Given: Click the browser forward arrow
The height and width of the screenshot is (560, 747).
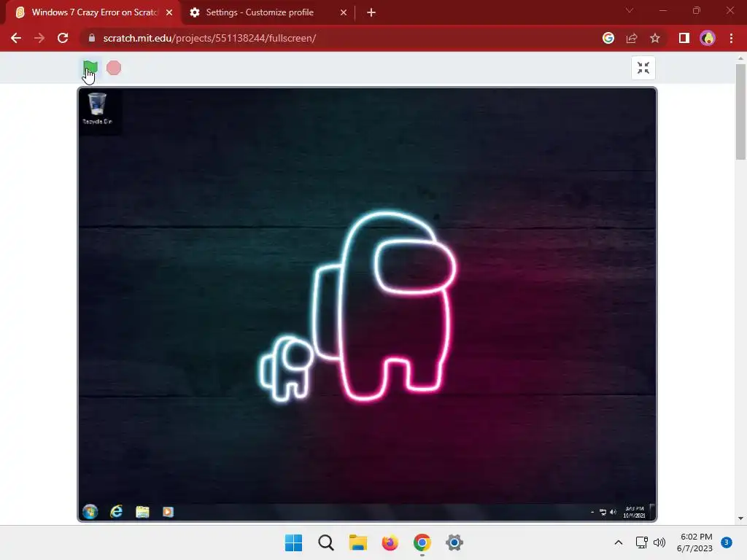Looking at the screenshot, I should (x=39, y=38).
